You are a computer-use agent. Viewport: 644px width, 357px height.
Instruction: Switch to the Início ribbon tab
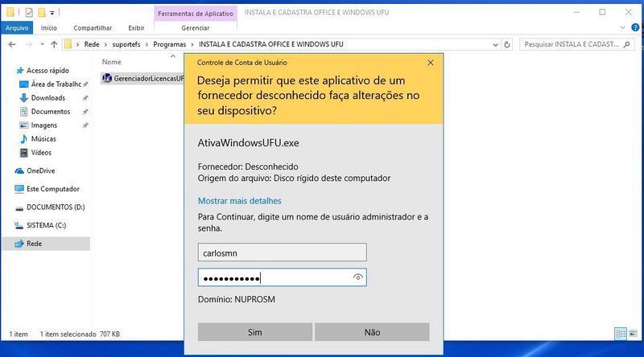pos(48,28)
